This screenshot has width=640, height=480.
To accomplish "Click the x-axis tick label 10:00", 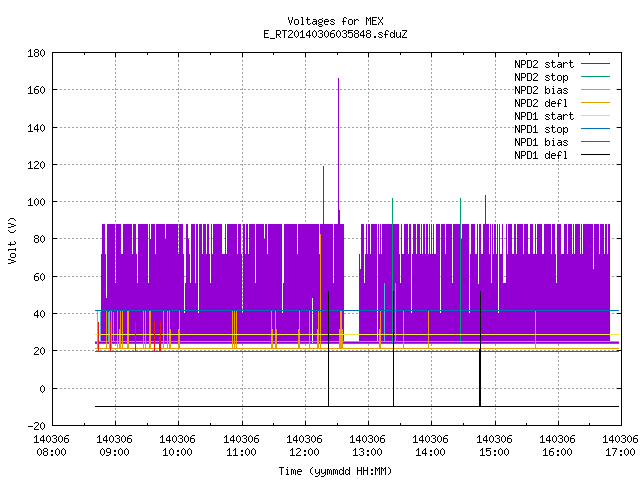I will [x=178, y=453].
